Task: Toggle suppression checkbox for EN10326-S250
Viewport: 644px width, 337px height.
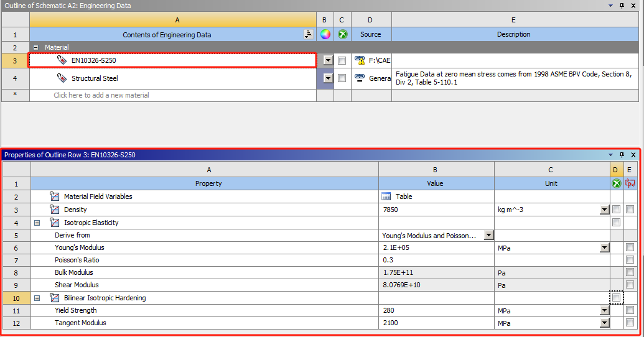Action: [x=342, y=61]
